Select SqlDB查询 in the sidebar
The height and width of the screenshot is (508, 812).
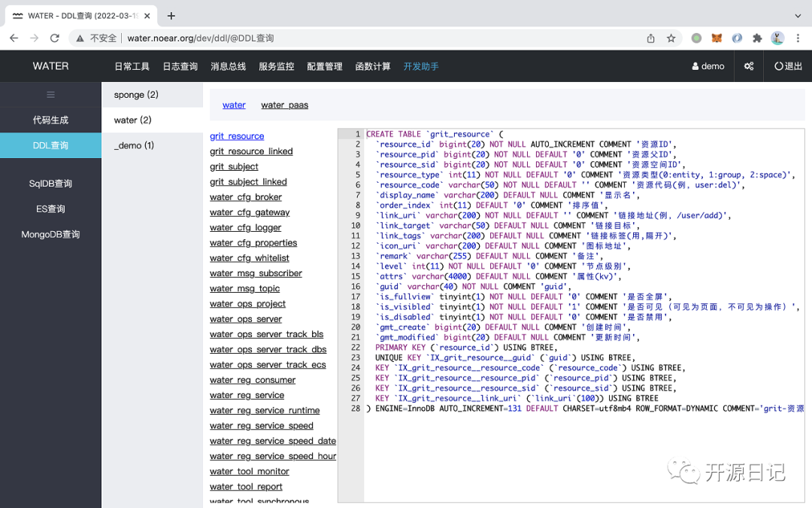51,183
